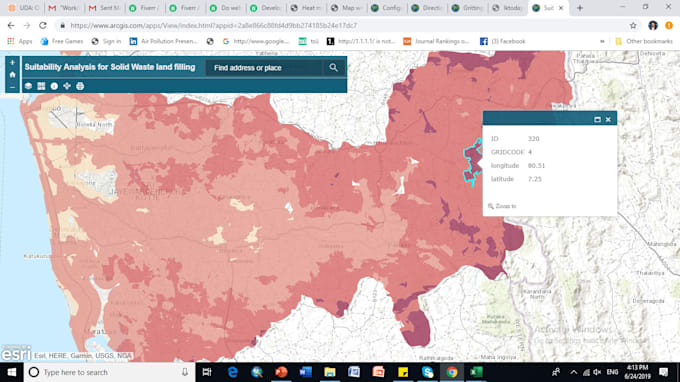The image size is (680, 382).
Task: Expand the hidden bookmarks chevron
Action: (x=602, y=41)
